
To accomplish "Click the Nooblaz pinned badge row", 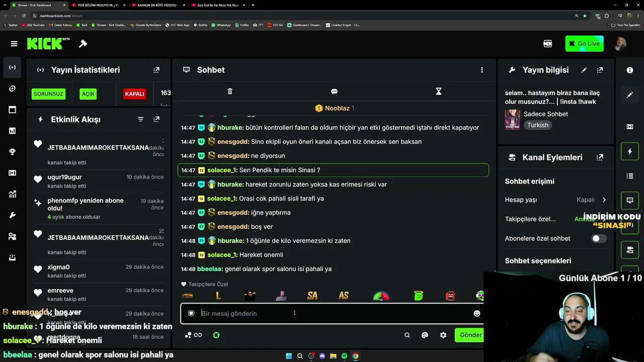I will coord(334,108).
